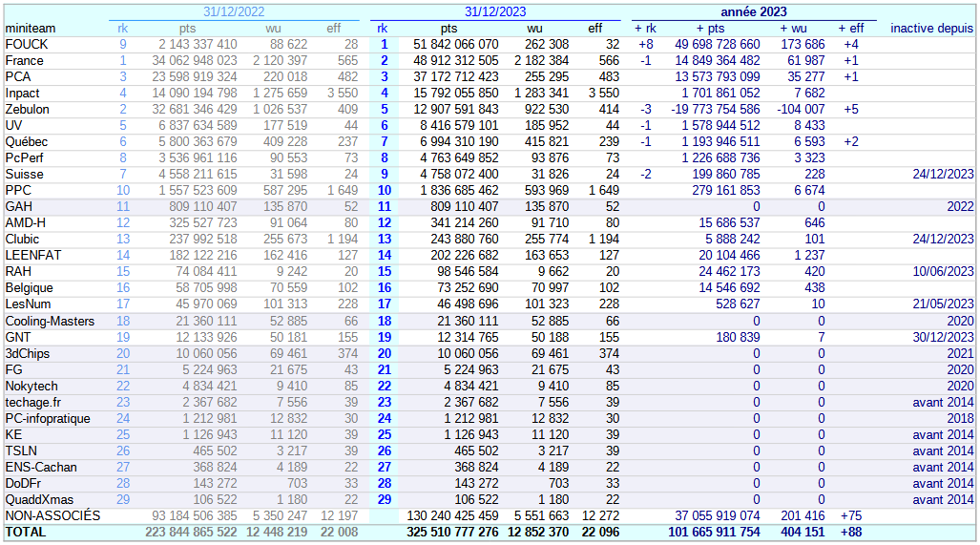Click the NON-ASSOCIÉS row label

point(52,516)
